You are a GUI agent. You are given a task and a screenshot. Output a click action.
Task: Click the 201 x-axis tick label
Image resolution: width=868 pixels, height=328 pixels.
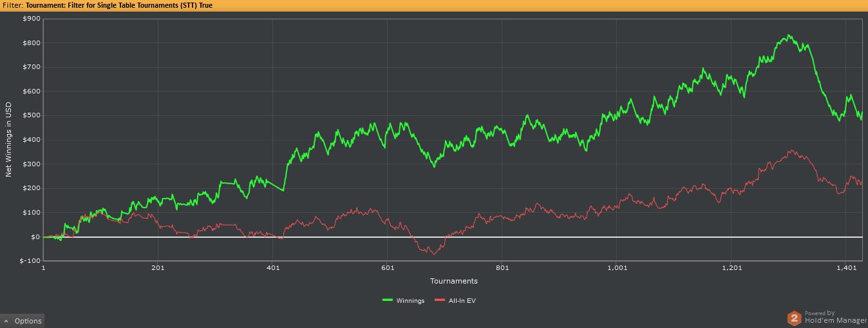coord(158,267)
